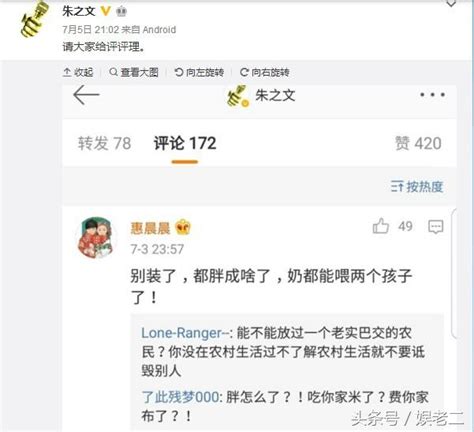Select 评论 172 tab
This screenshot has height=432, width=474.
pos(185,143)
